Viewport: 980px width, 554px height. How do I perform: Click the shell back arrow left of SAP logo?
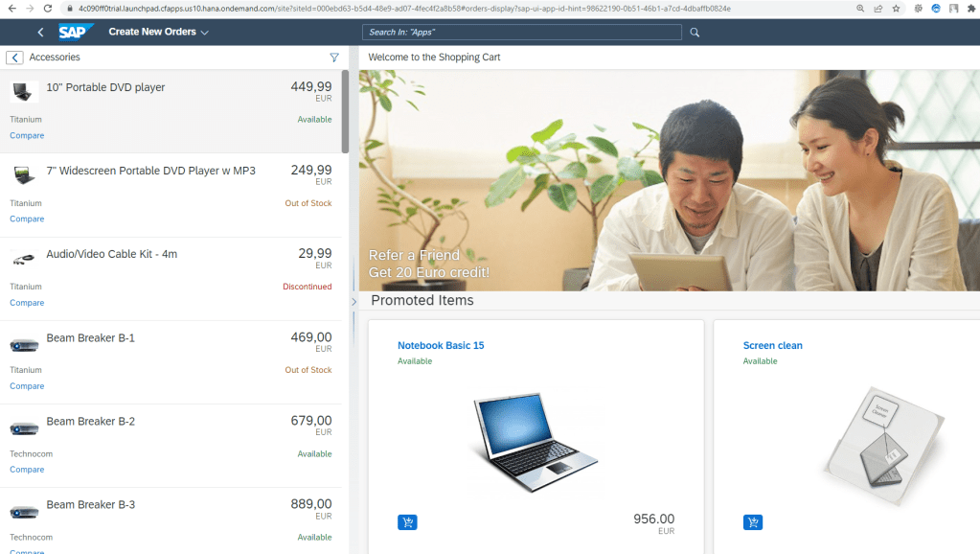coord(40,33)
